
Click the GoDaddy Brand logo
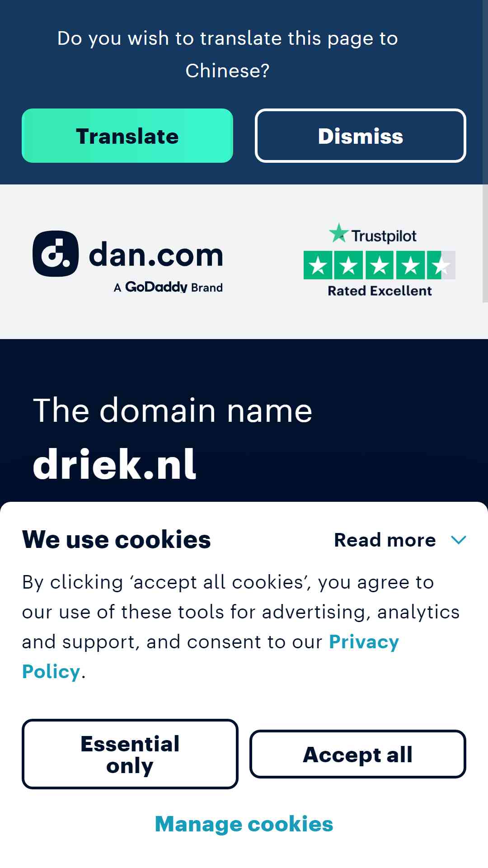tap(168, 287)
